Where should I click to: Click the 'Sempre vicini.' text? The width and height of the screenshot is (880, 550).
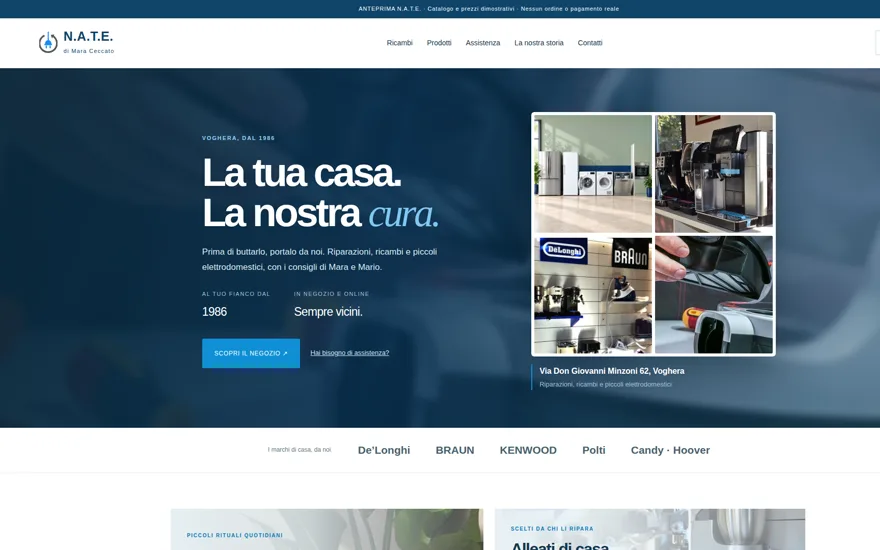point(328,311)
